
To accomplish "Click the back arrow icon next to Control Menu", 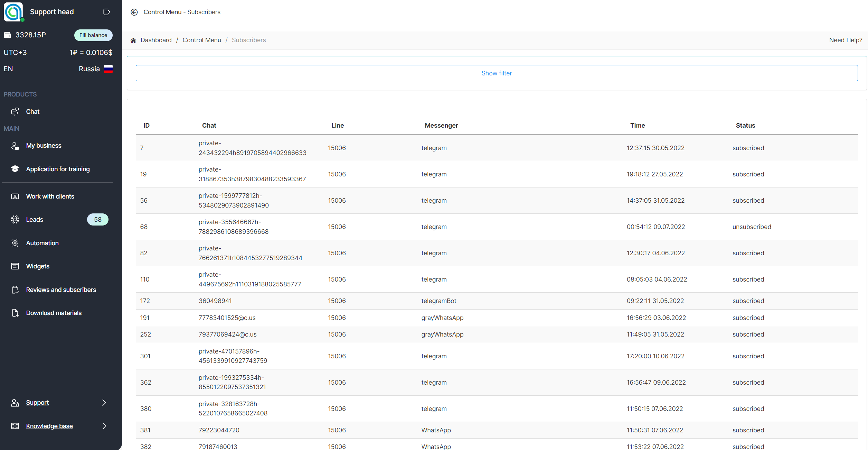I will pos(134,12).
